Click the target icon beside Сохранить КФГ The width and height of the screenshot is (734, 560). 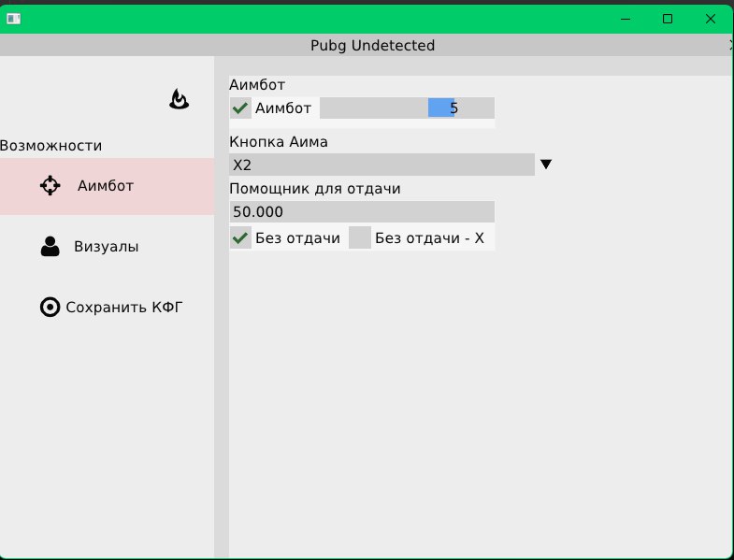coord(50,307)
